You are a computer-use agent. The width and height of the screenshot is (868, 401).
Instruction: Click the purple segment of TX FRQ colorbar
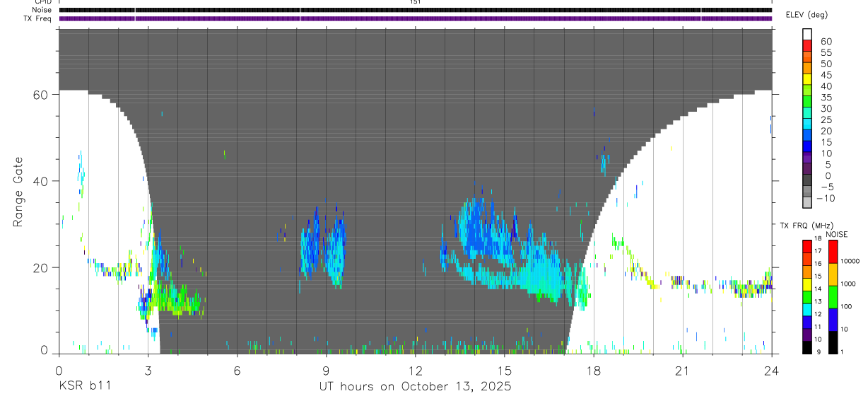[807, 335]
